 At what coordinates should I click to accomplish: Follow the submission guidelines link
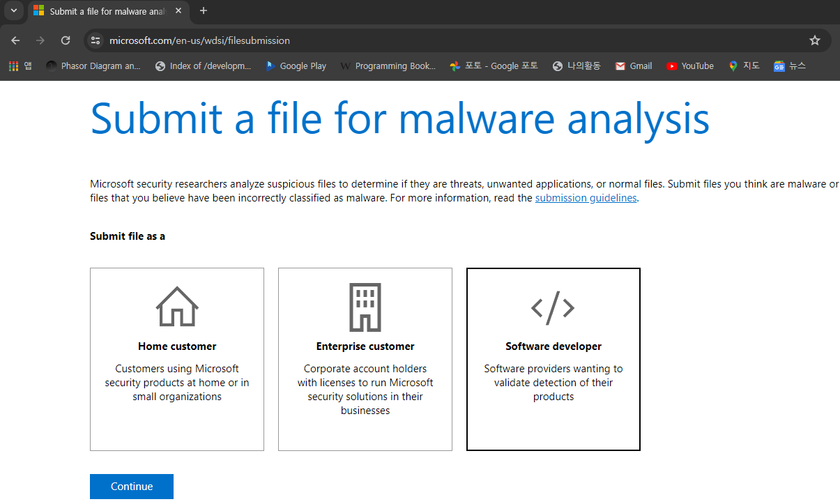(586, 198)
